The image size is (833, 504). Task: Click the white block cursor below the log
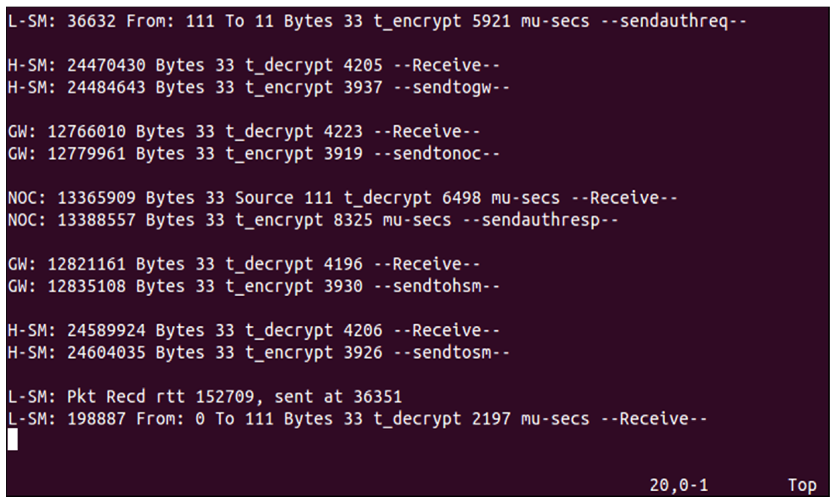[13, 439]
